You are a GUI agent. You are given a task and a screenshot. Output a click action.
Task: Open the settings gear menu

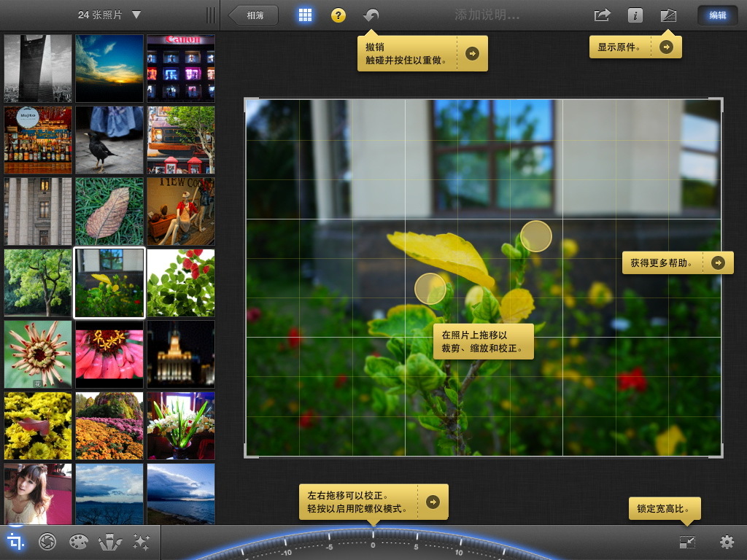[x=727, y=543]
